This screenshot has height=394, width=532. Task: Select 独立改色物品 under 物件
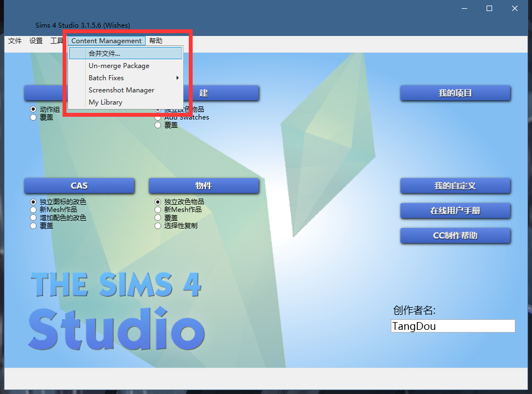point(158,202)
